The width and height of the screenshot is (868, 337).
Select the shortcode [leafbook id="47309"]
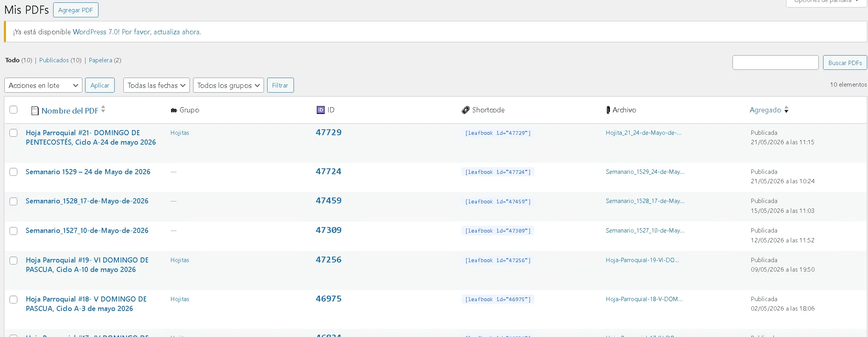click(498, 231)
